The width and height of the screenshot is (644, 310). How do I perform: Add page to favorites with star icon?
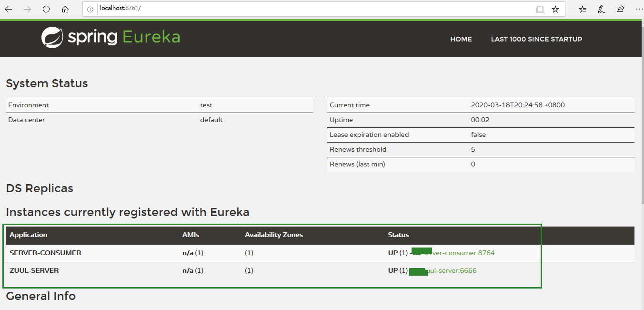(555, 9)
